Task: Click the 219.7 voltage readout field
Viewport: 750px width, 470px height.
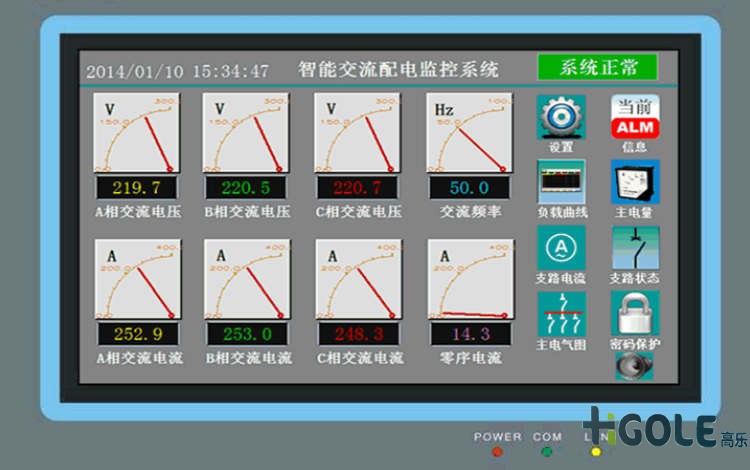Action: 136,188
